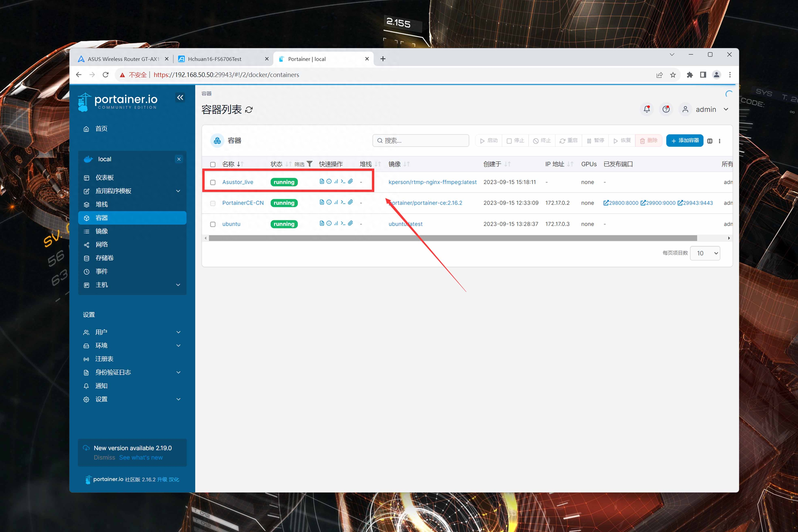Click attach paperclip icon for Asustor_live

point(351,181)
